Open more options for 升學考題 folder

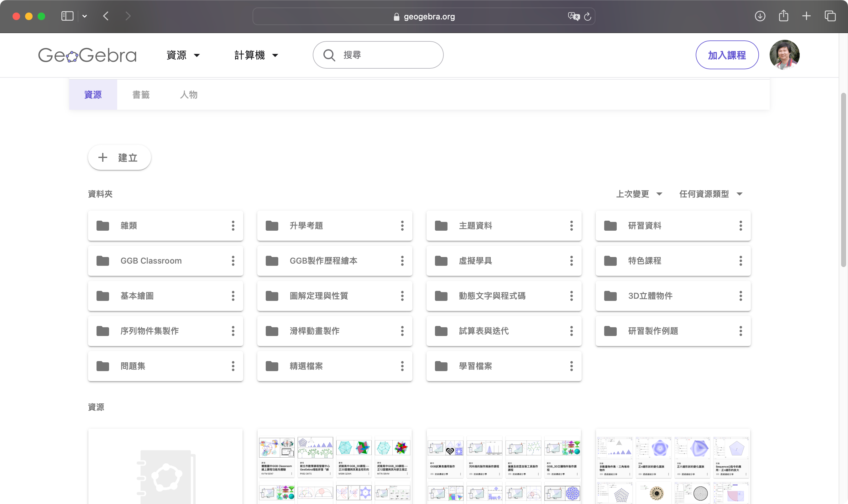click(402, 225)
